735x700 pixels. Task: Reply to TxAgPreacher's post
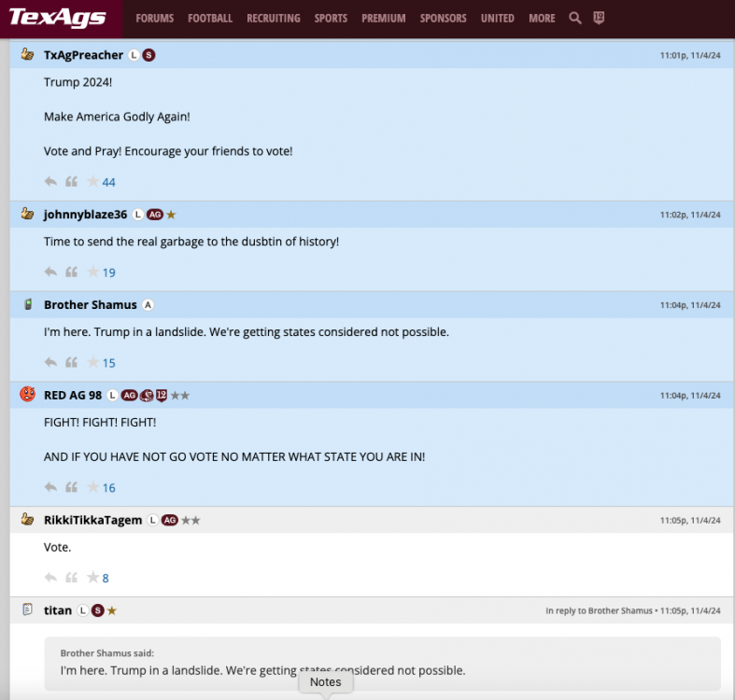50,181
